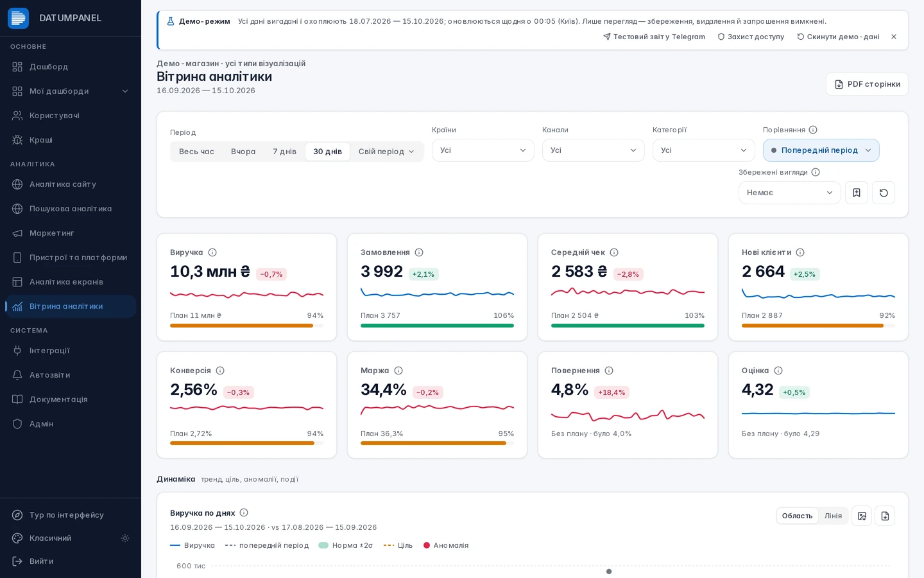This screenshot has height=578, width=924.
Task: Open the Категорії filter dropdown
Action: click(704, 150)
